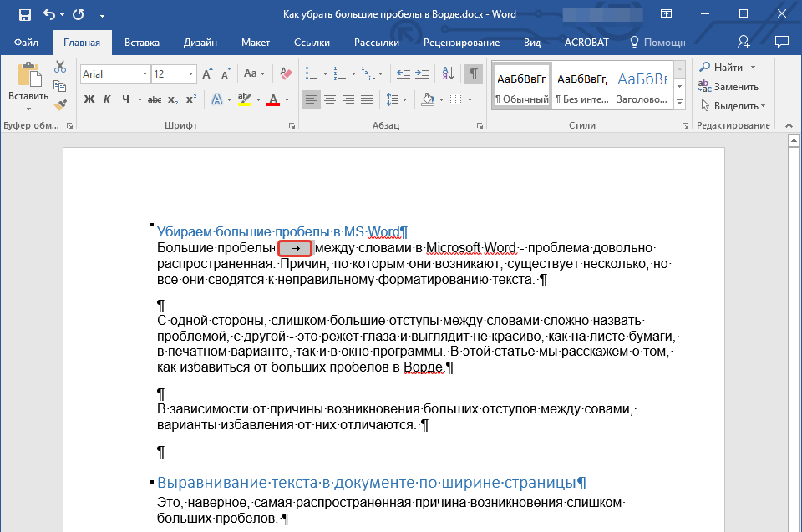Select the Format Painter brush

tap(60, 105)
